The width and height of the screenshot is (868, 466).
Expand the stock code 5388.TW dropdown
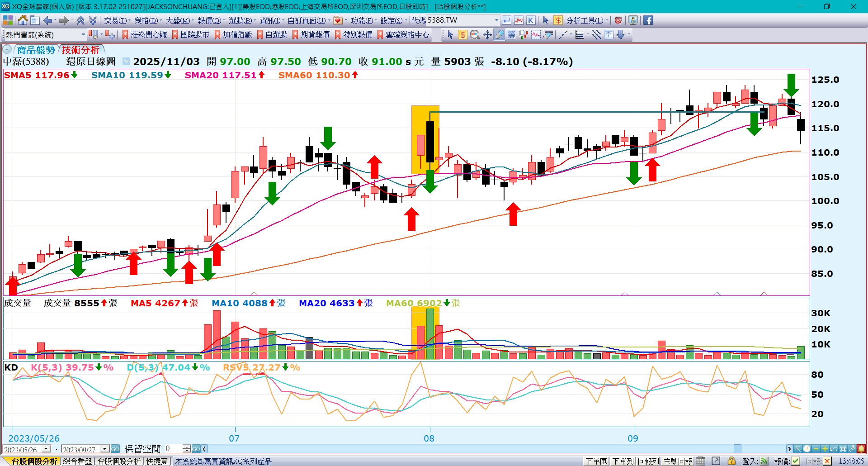(x=496, y=20)
